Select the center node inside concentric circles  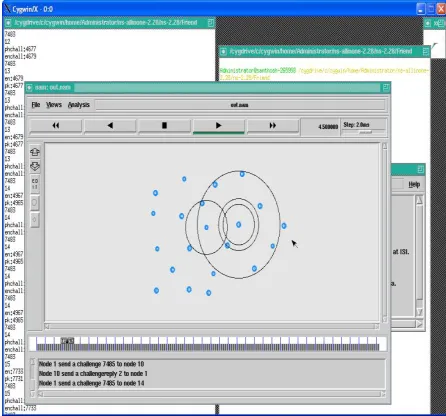tap(239, 225)
